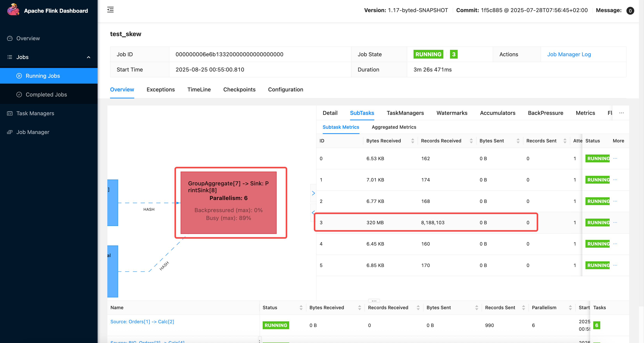Open Source: Orders[1] -> Calc[2] vertex link
Viewport: 644px width, 343px height.
point(142,322)
